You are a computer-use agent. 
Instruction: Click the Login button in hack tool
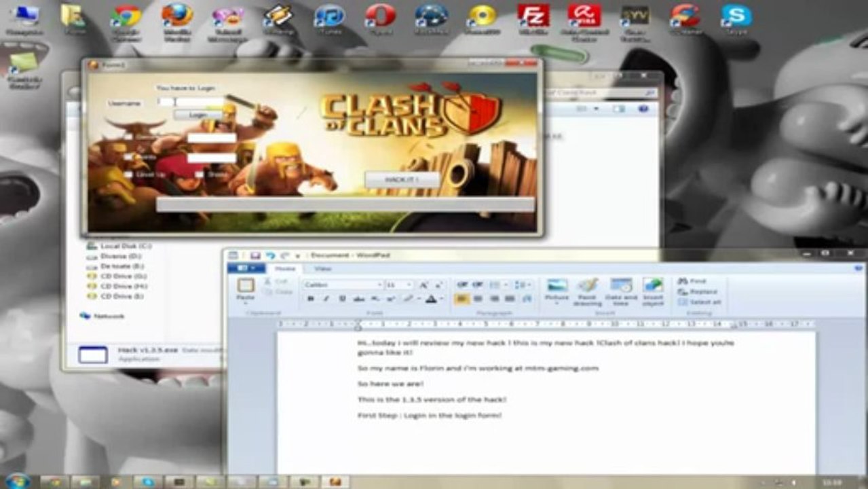[x=198, y=115]
